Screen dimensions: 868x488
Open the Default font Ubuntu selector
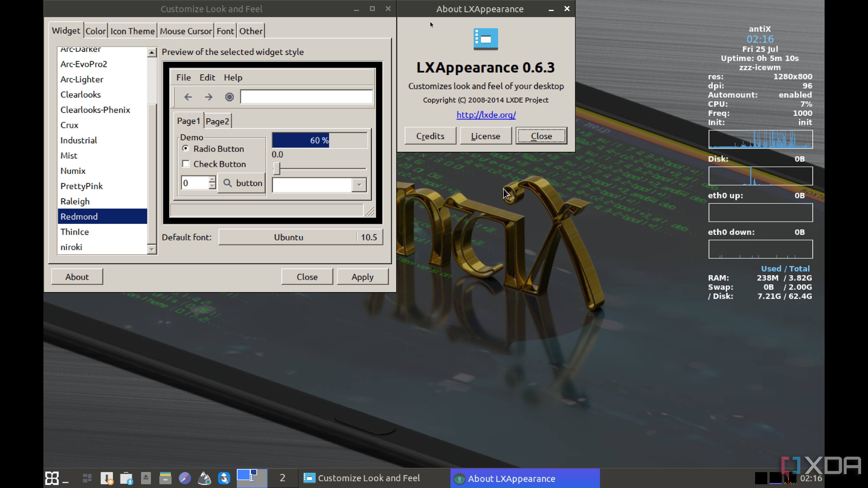click(301, 237)
